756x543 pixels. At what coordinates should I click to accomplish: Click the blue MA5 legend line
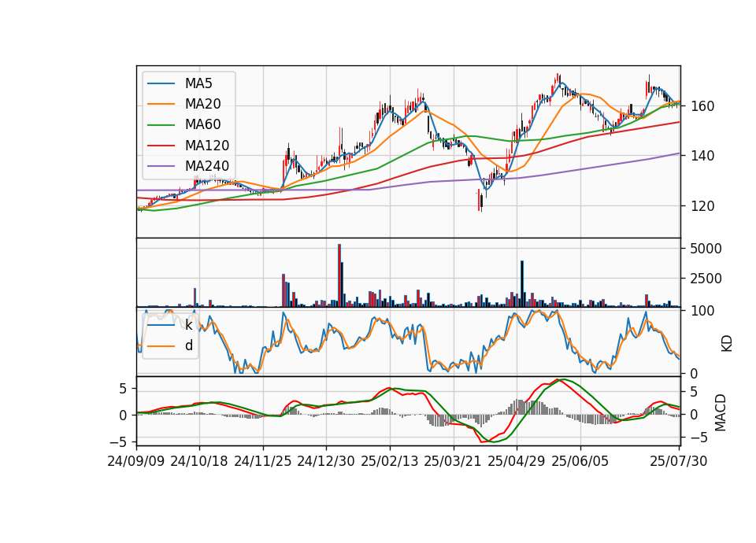161,83
